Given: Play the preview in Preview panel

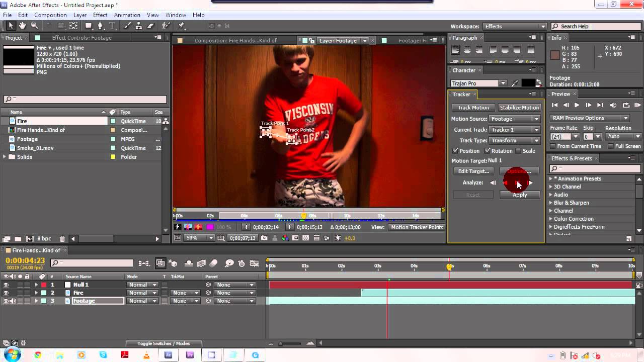Looking at the screenshot, I should 577,105.
